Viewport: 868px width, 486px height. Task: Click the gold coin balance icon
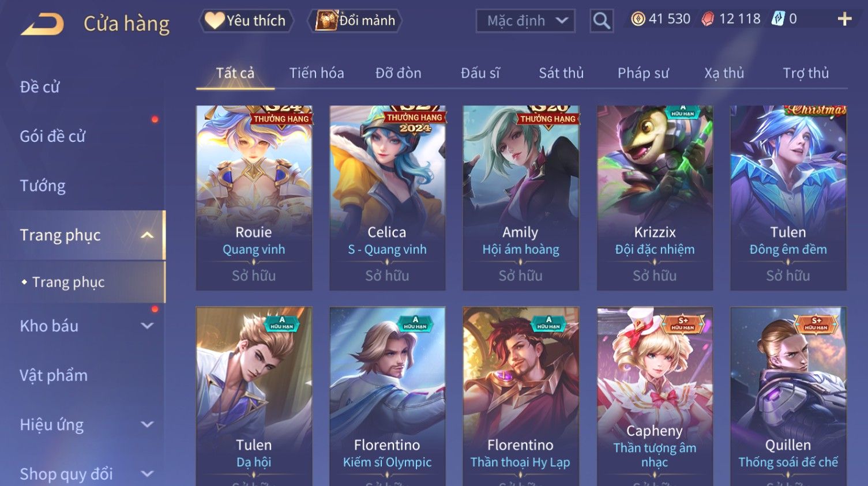click(638, 19)
